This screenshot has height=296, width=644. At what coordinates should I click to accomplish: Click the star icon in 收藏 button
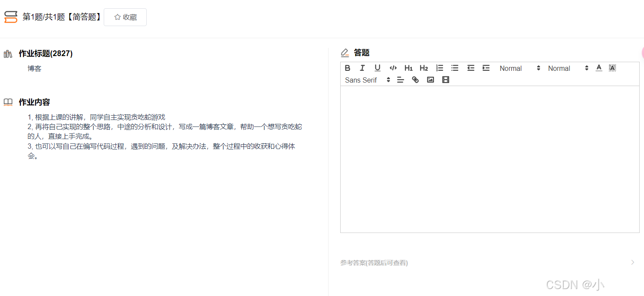(117, 17)
